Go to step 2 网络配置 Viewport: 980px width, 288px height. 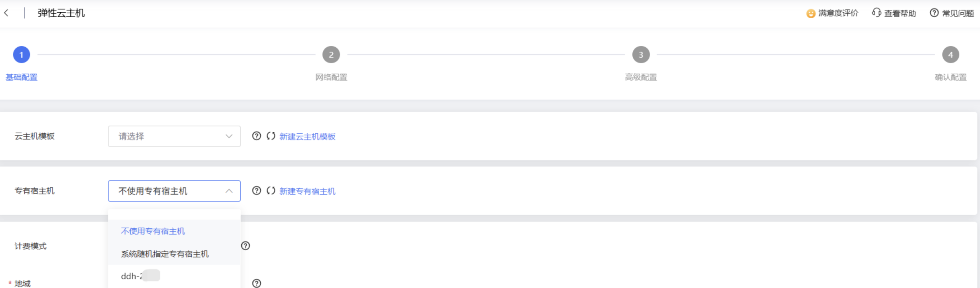click(x=331, y=55)
